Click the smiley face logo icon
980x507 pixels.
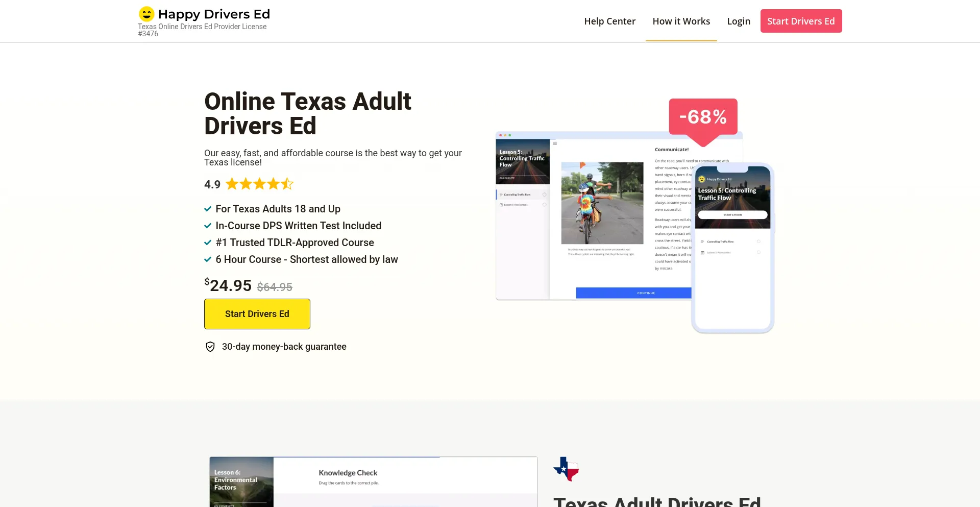[146, 14]
